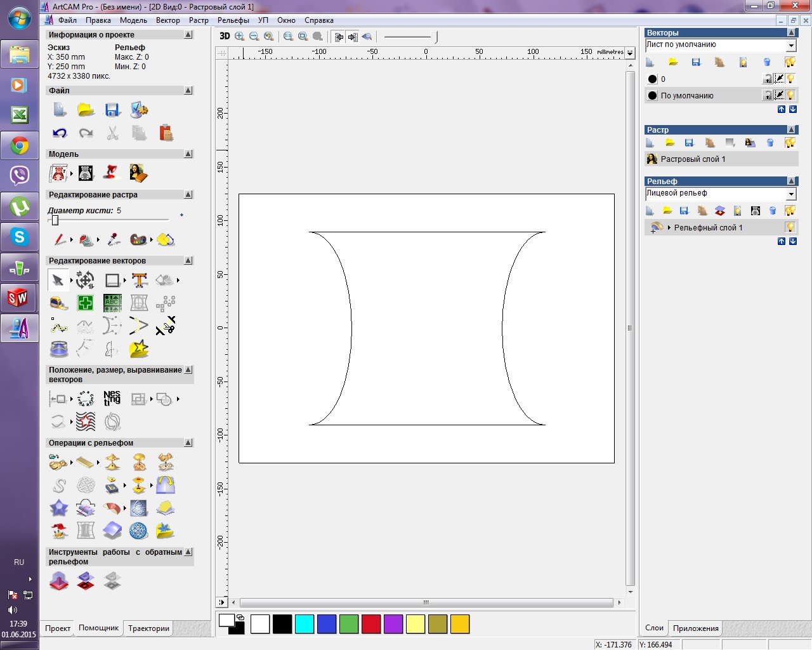Click the paste clipboard icon
This screenshot has width=812, height=650.
166,133
